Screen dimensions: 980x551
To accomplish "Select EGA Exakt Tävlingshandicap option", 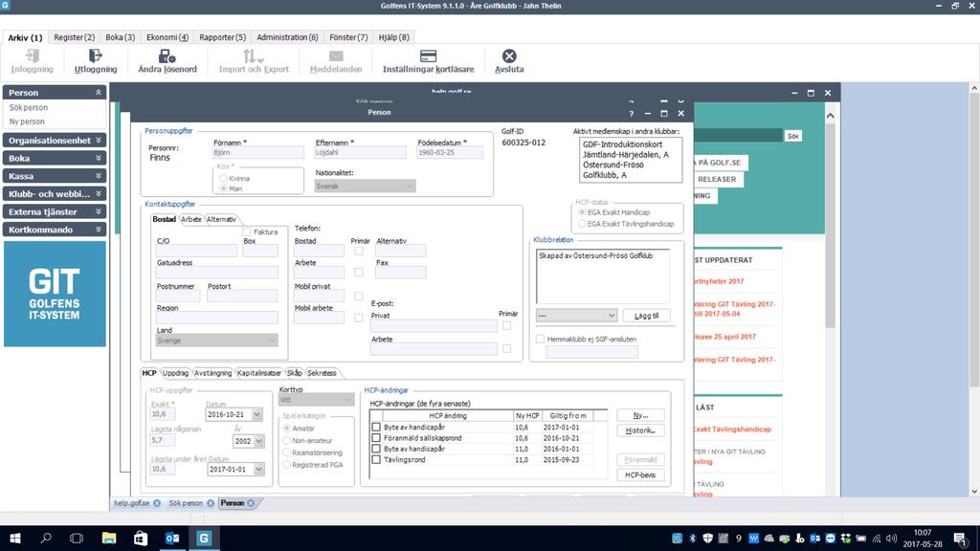I will pos(582,224).
